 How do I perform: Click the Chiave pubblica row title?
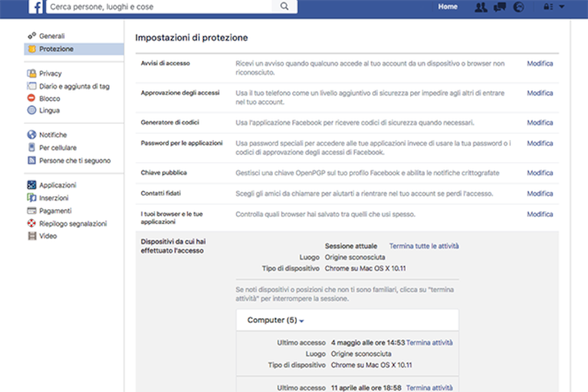click(164, 173)
